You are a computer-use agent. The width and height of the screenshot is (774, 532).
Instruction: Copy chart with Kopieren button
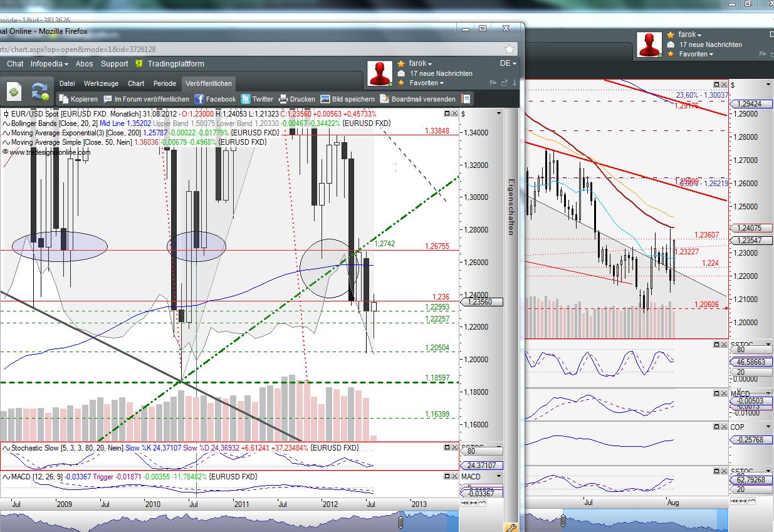pyautogui.click(x=78, y=99)
